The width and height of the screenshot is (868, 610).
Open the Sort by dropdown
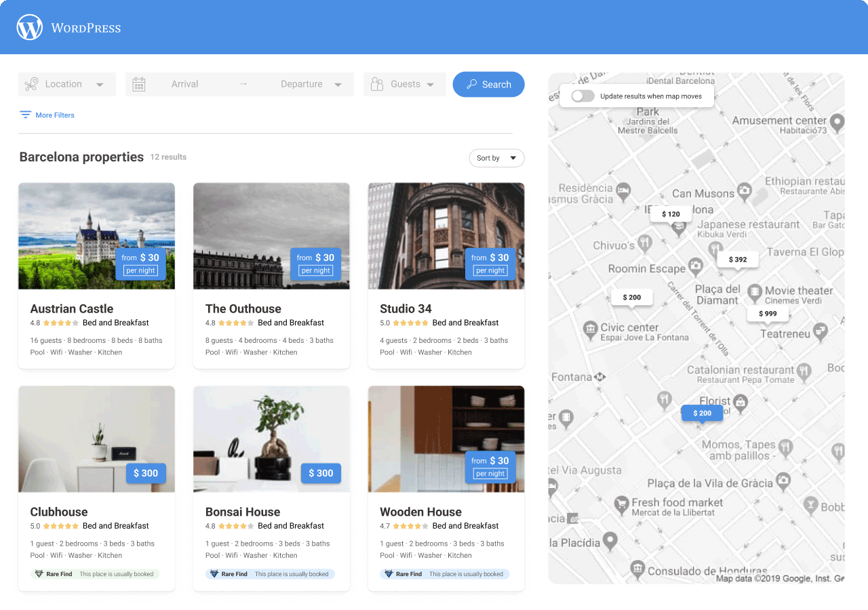(496, 158)
